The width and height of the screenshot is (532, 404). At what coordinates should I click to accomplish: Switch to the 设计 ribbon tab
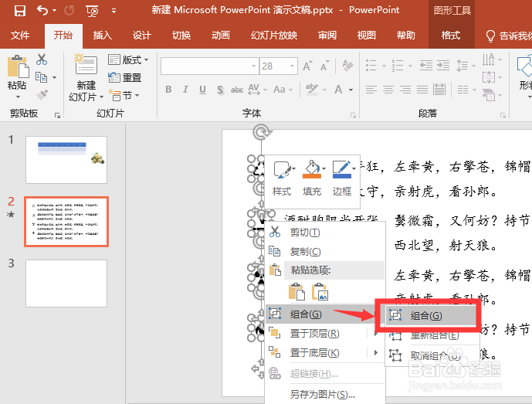pos(142,36)
